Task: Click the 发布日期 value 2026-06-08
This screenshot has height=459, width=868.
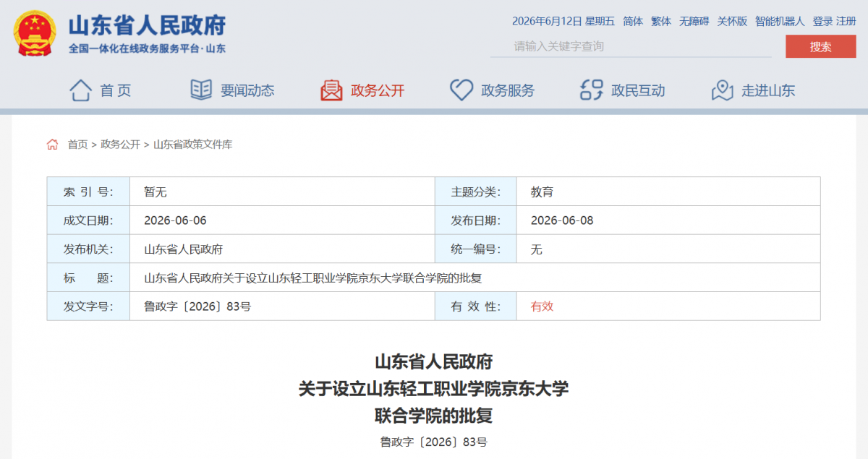Action: pos(562,220)
